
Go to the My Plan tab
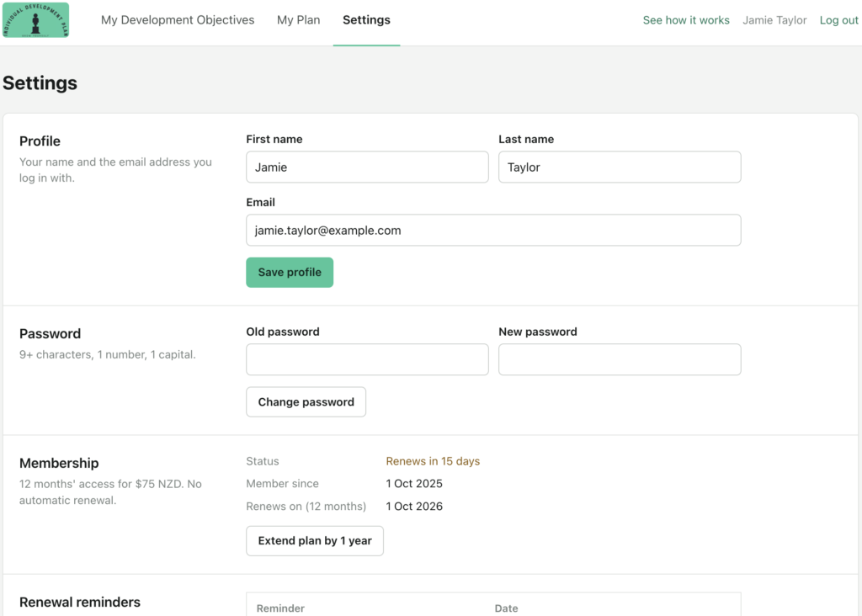(x=299, y=20)
